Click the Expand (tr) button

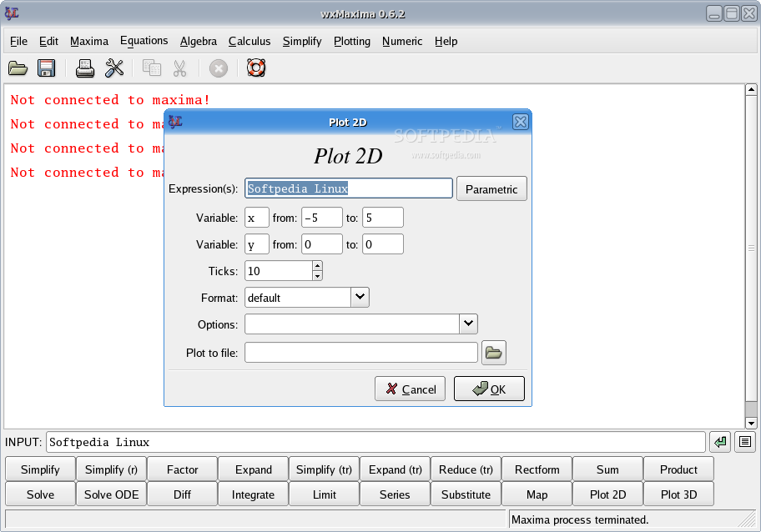(395, 469)
